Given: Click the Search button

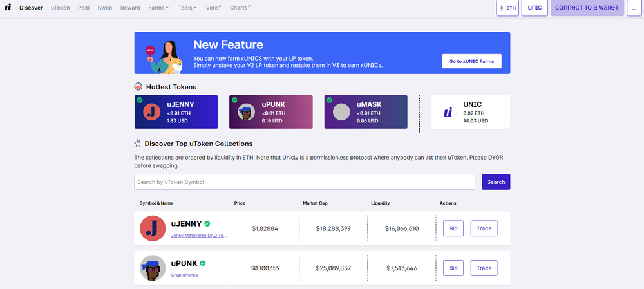Looking at the screenshot, I should 496,182.
